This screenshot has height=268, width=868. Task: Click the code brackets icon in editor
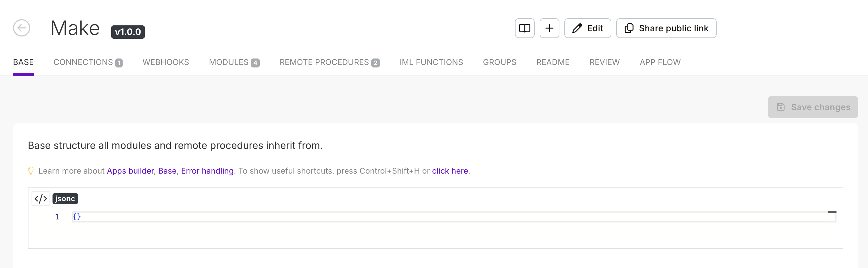[x=41, y=198]
